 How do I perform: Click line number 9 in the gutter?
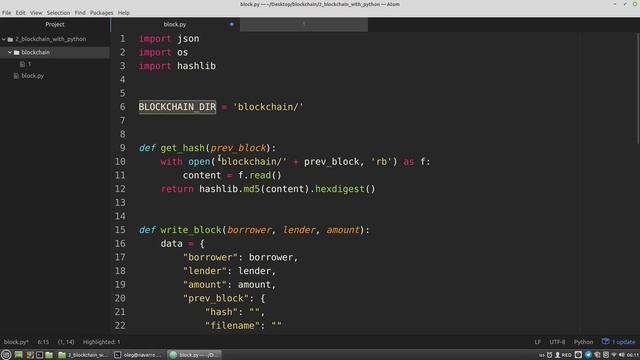coord(122,148)
